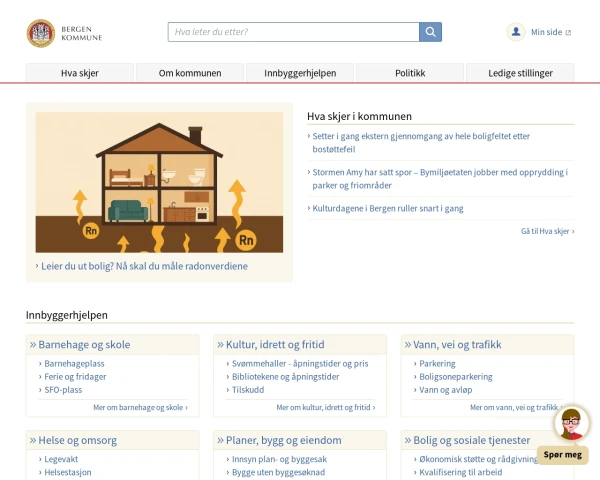Open news about ekstern gjennomgang av boligfeltet

coord(421,143)
